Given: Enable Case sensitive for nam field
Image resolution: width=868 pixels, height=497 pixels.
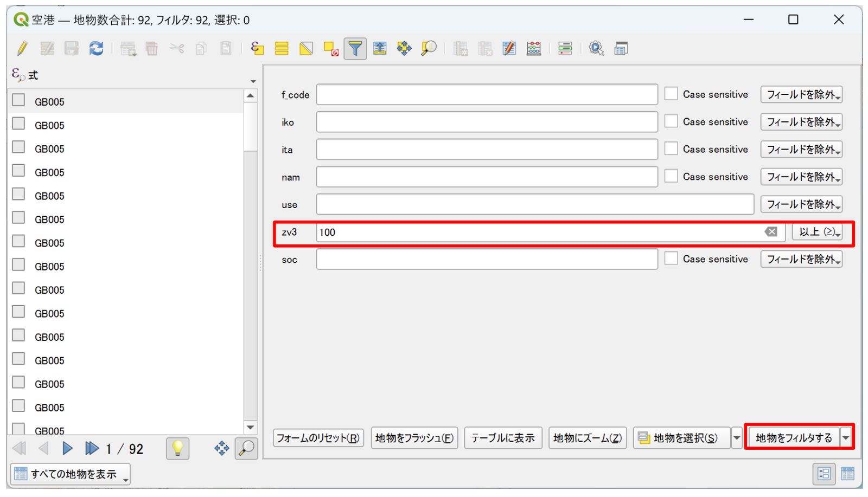Looking at the screenshot, I should tap(671, 176).
